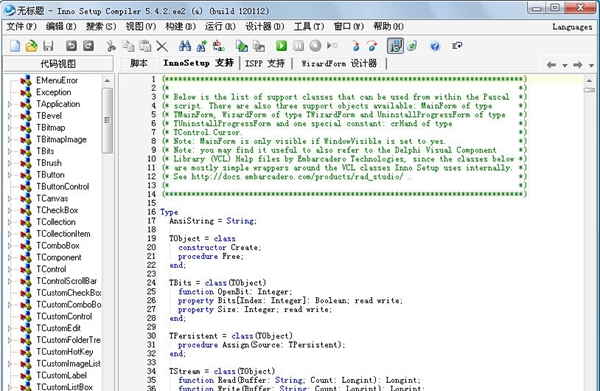Click the New file toolbar icon

[15, 46]
